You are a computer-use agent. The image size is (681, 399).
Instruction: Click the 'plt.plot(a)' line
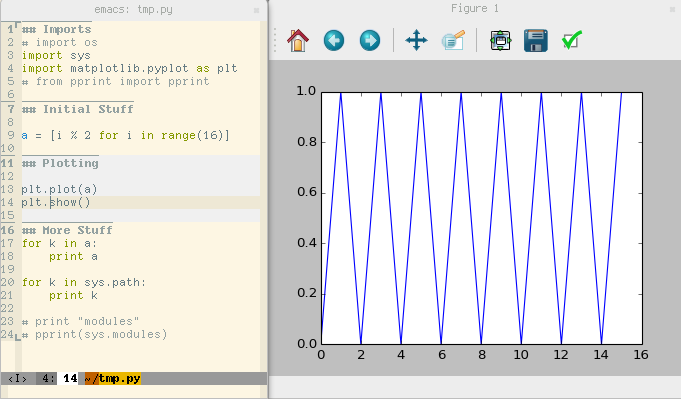pyautogui.click(x=60, y=189)
